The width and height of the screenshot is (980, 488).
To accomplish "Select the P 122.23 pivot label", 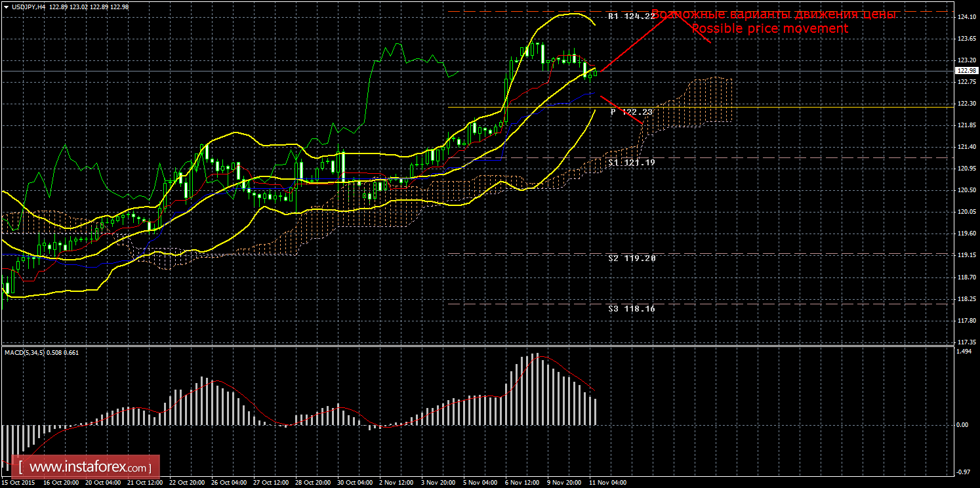I will pyautogui.click(x=631, y=112).
